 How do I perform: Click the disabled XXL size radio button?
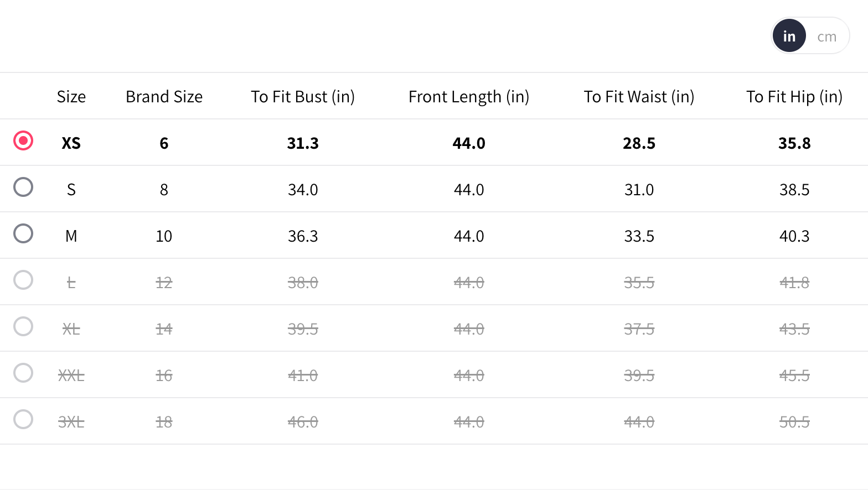click(23, 373)
